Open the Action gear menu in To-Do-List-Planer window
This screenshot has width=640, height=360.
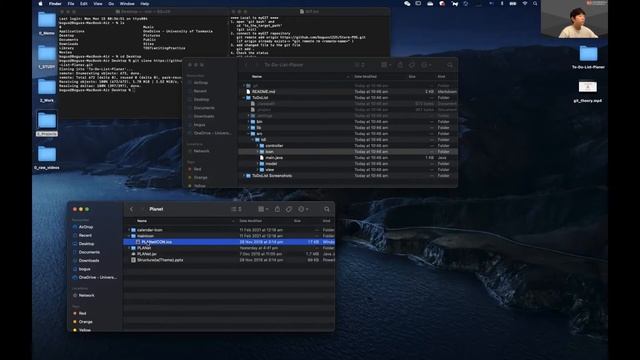point(426,65)
